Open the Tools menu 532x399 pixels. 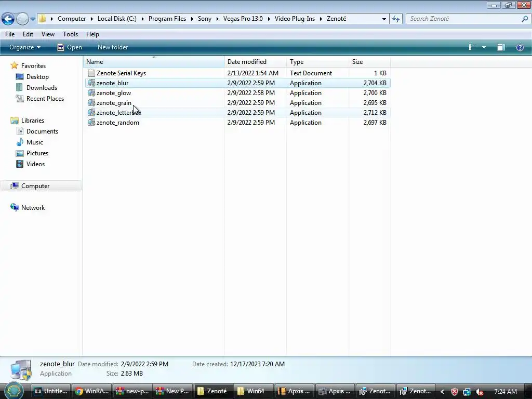[x=70, y=34]
